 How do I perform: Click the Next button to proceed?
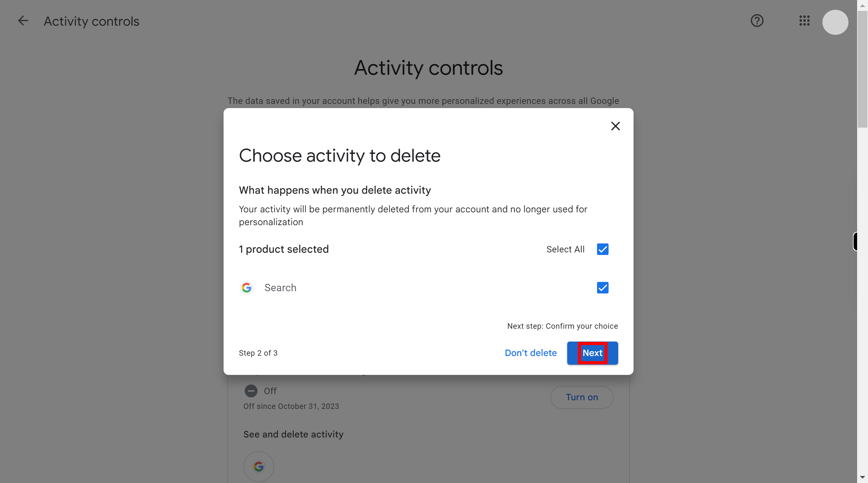tap(593, 353)
